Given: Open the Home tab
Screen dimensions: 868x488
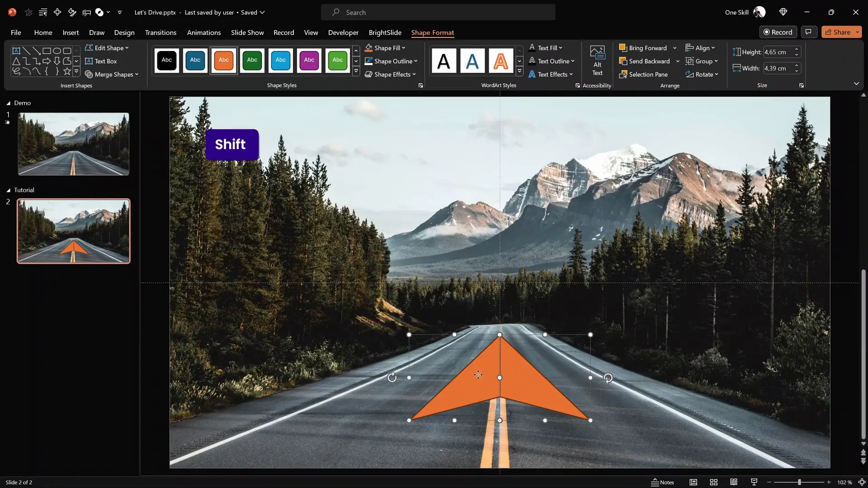Looking at the screenshot, I should (43, 33).
